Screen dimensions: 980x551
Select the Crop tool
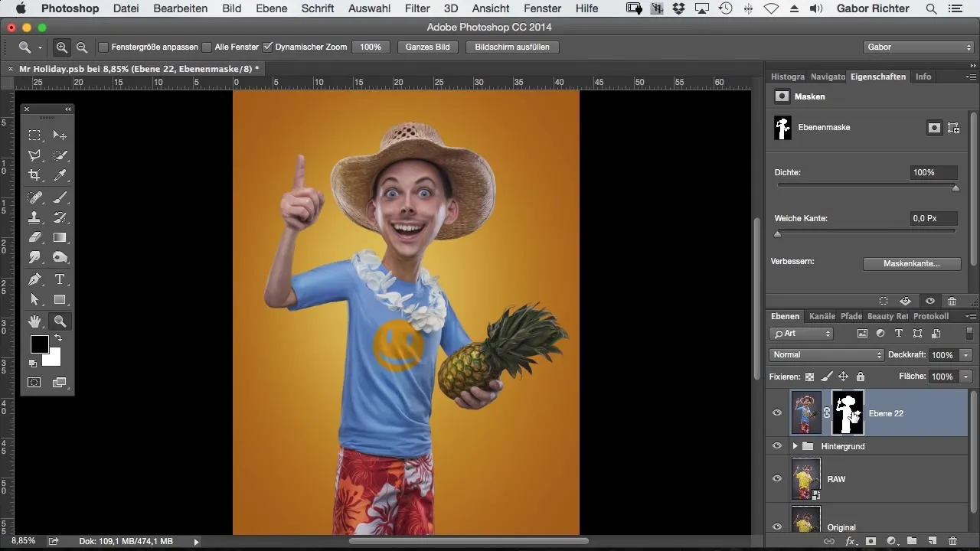[34, 175]
